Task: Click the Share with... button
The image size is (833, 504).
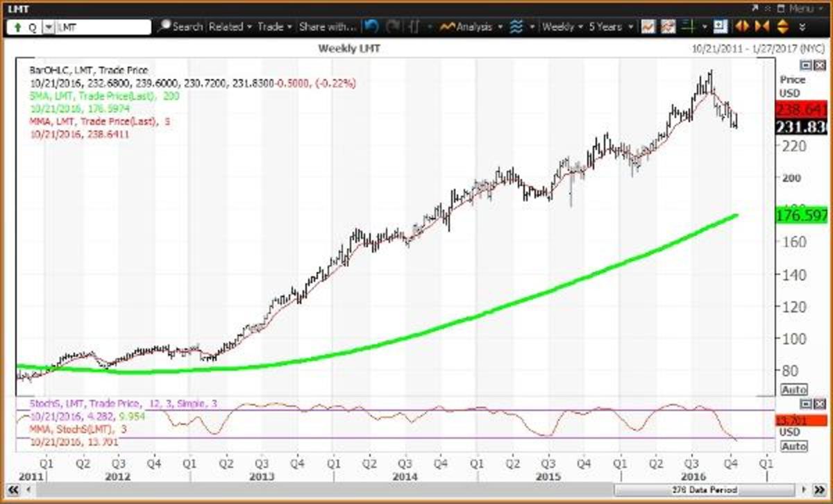Action: coord(327,27)
